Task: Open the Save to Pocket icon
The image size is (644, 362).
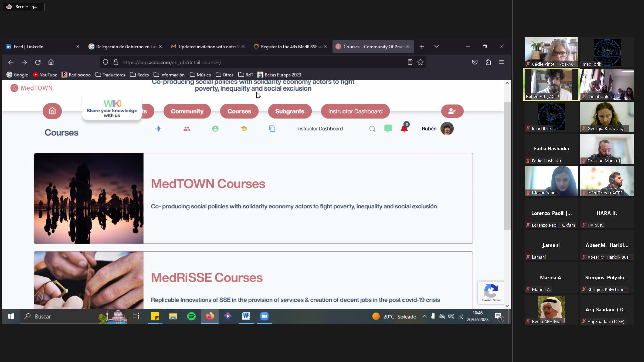Action: pyautogui.click(x=475, y=62)
